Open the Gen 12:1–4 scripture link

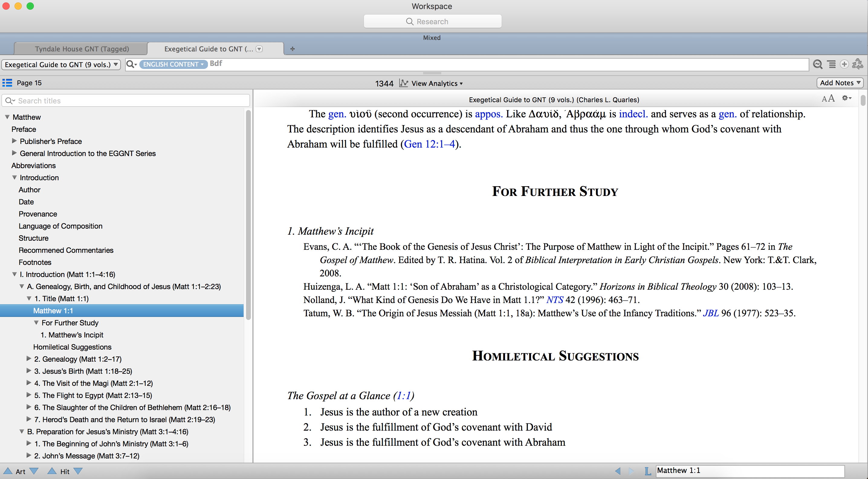429,144
